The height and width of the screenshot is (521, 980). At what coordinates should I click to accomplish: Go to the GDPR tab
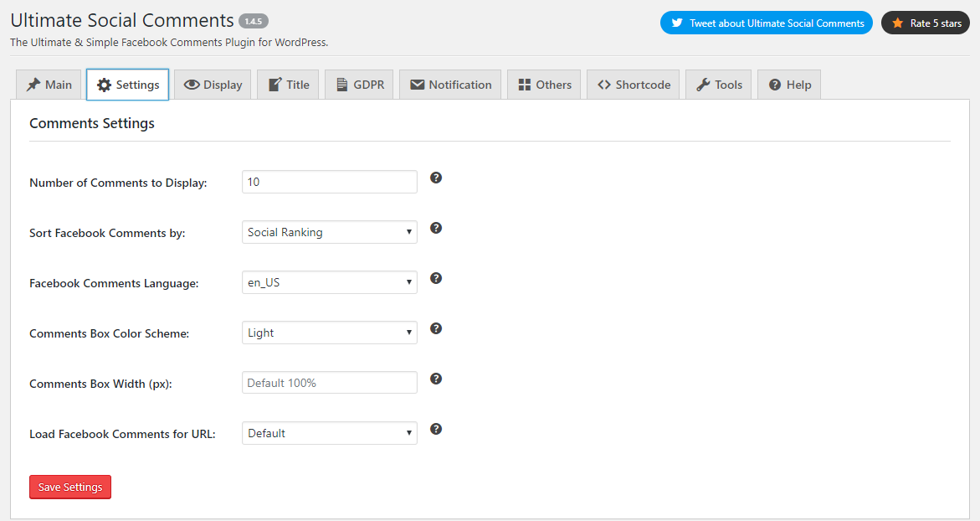360,85
